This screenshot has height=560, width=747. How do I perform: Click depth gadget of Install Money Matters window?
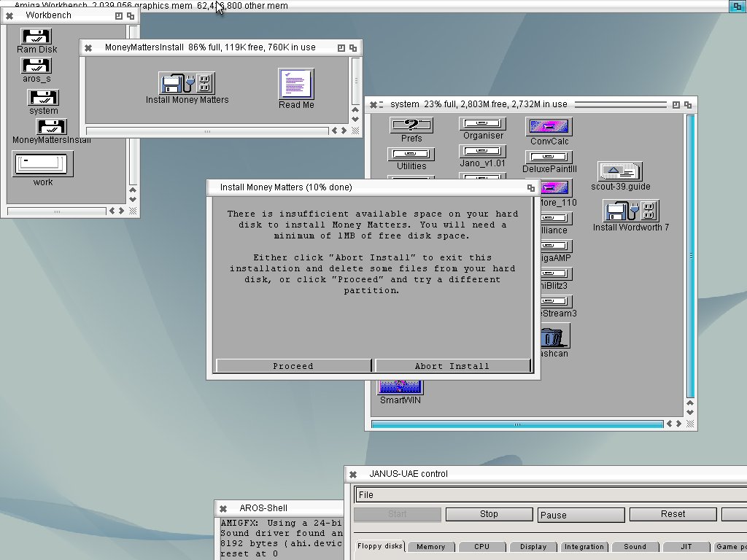point(531,188)
